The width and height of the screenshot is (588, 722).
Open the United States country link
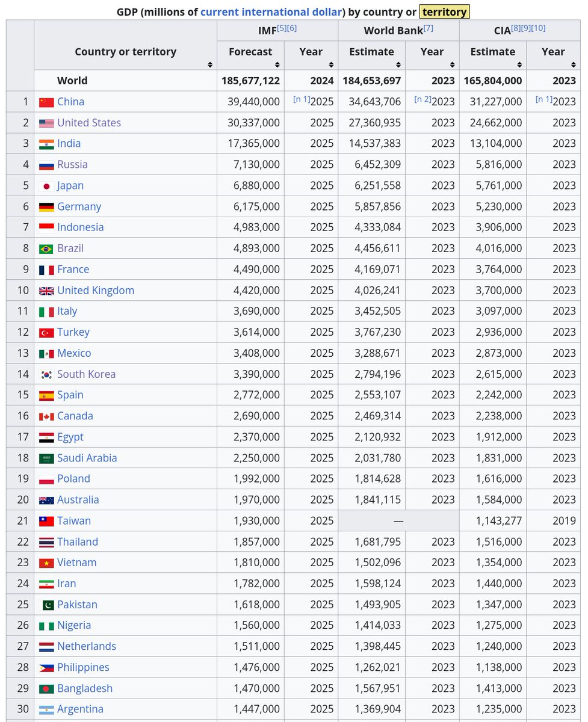89,123
